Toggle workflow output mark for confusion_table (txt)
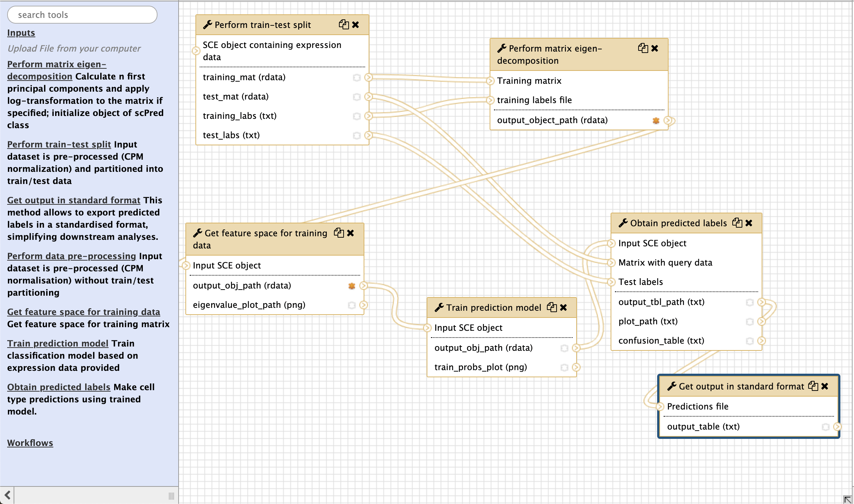 tap(750, 341)
